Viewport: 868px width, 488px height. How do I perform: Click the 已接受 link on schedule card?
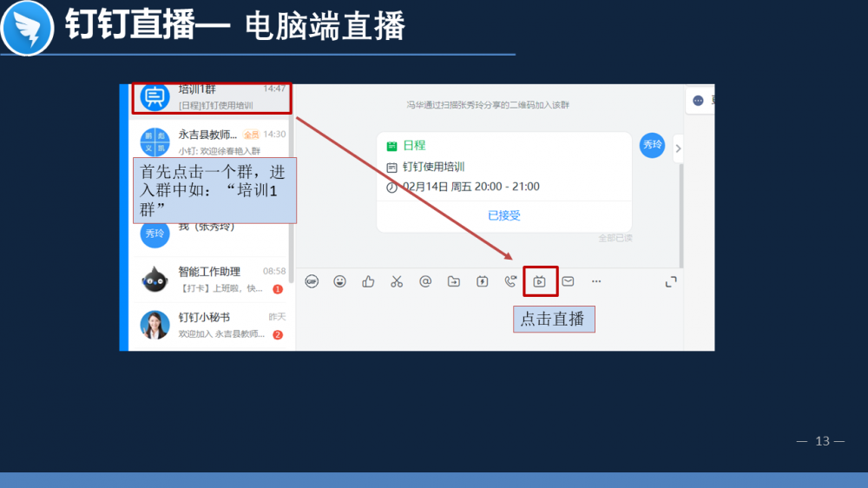point(504,215)
